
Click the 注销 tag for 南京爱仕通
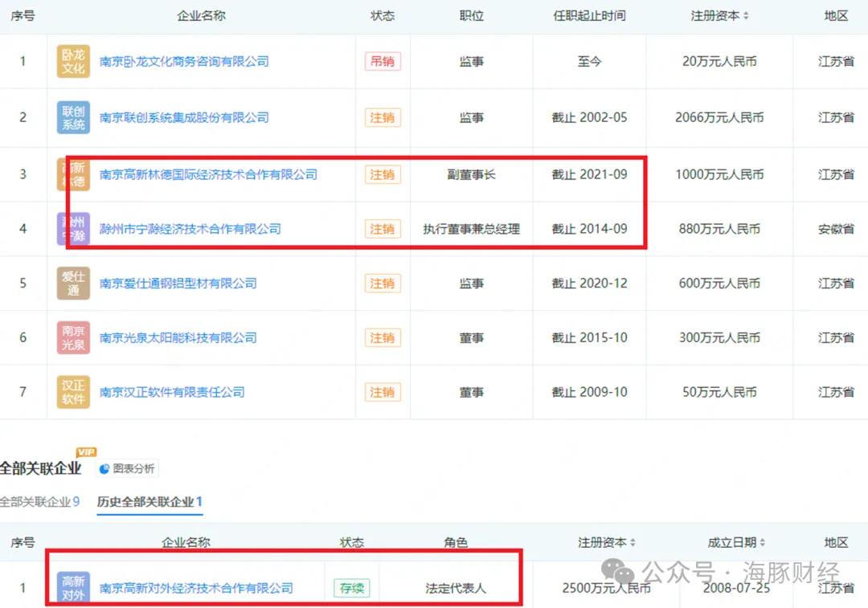tap(383, 284)
